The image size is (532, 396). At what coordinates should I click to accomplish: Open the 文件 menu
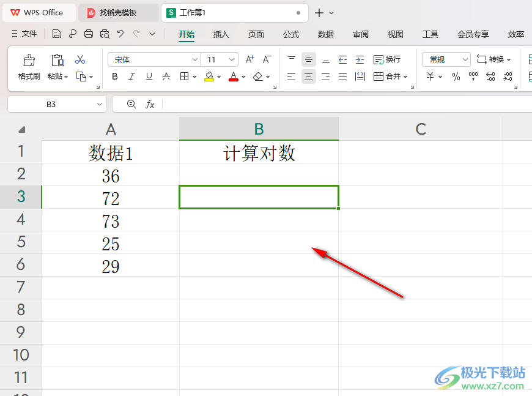click(24, 34)
